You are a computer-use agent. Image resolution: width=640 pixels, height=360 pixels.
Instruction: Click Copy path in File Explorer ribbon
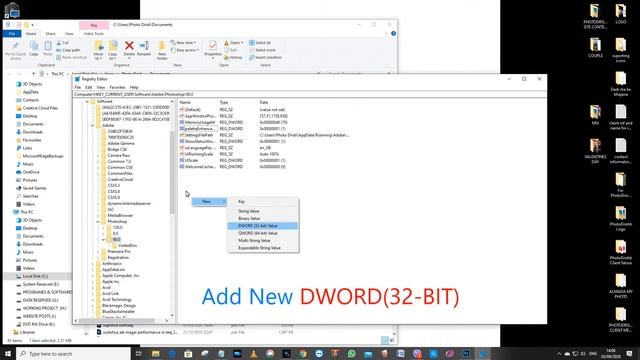pos(68,50)
